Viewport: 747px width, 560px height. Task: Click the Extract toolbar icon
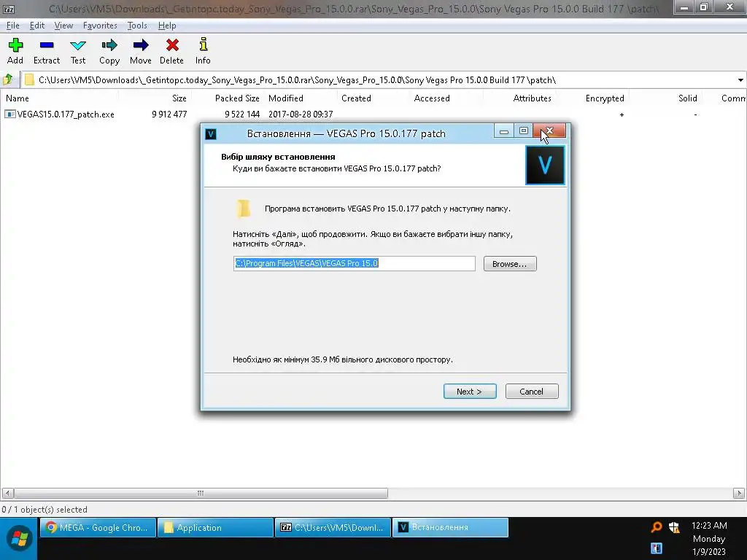tap(47, 45)
